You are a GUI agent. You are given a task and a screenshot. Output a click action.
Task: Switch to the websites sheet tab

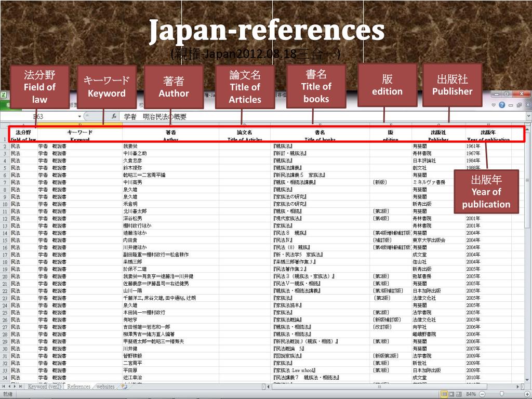coord(105,387)
